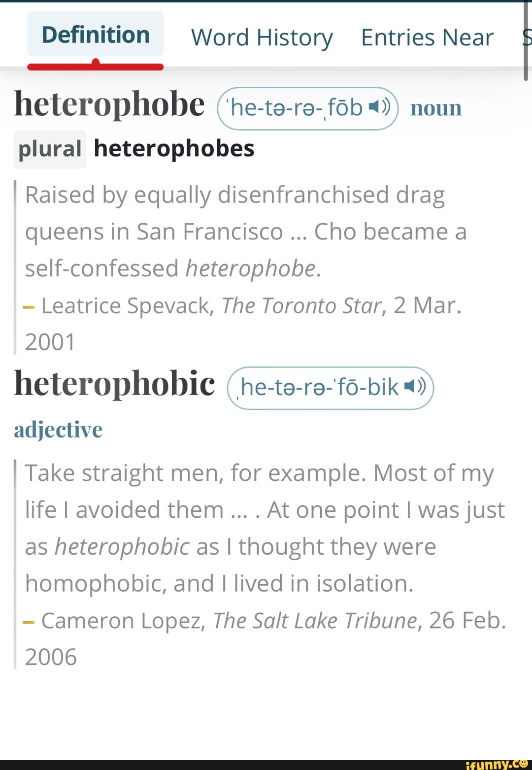
Task: Click the bold heterophobe headword
Action: coord(109,104)
